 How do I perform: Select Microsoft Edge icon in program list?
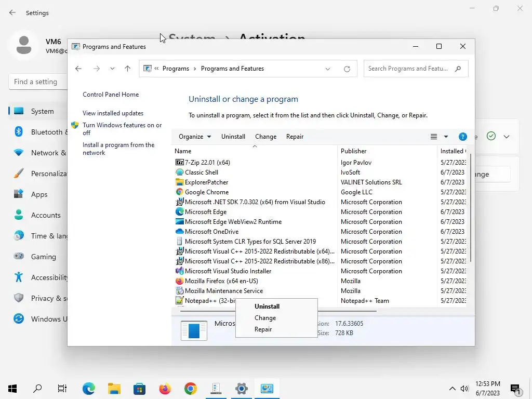click(x=179, y=212)
